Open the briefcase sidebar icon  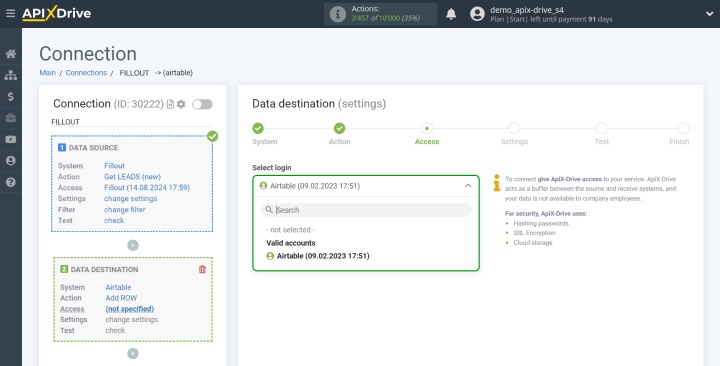pos(11,118)
